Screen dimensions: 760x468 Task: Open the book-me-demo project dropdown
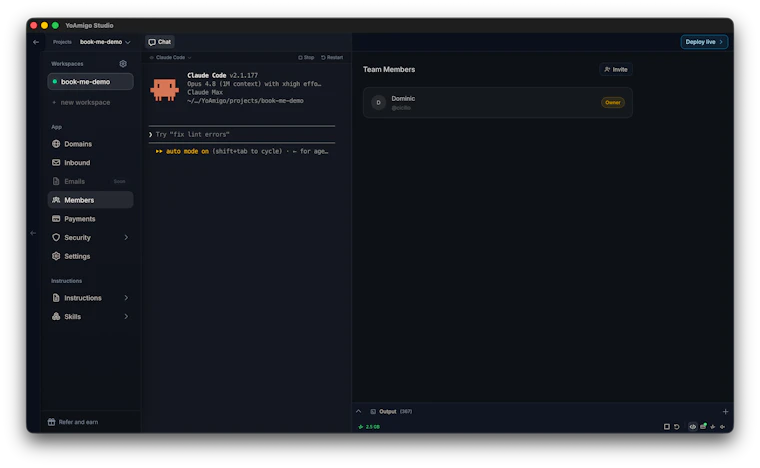105,42
